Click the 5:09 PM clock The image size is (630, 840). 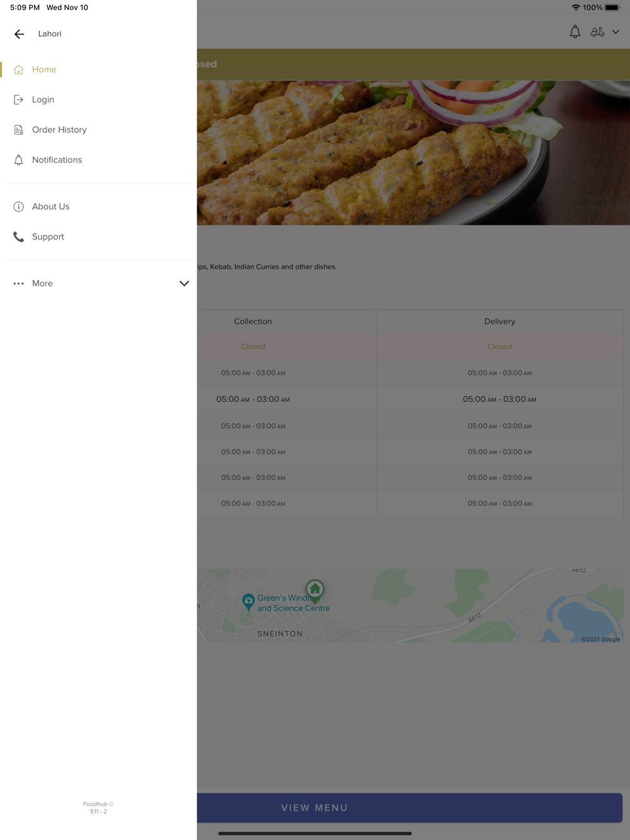point(25,8)
